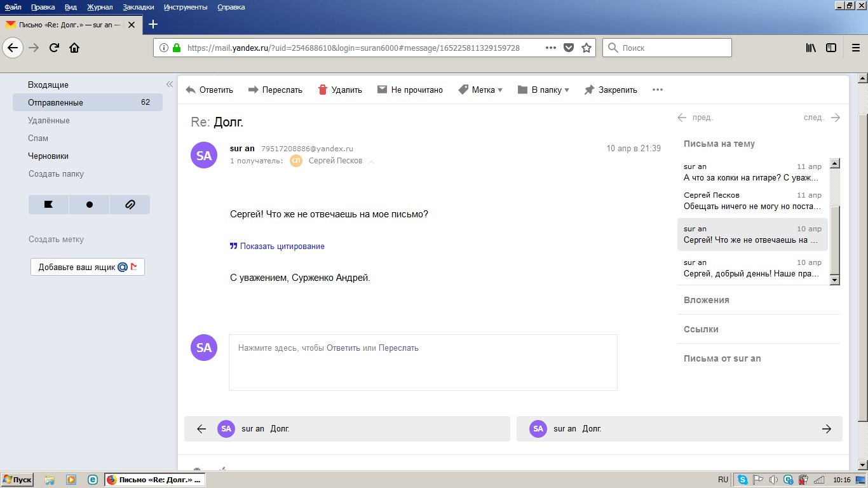Image resolution: width=868 pixels, height=488 pixels.
Task: Open the Метка label dropdown
Action: coord(480,90)
